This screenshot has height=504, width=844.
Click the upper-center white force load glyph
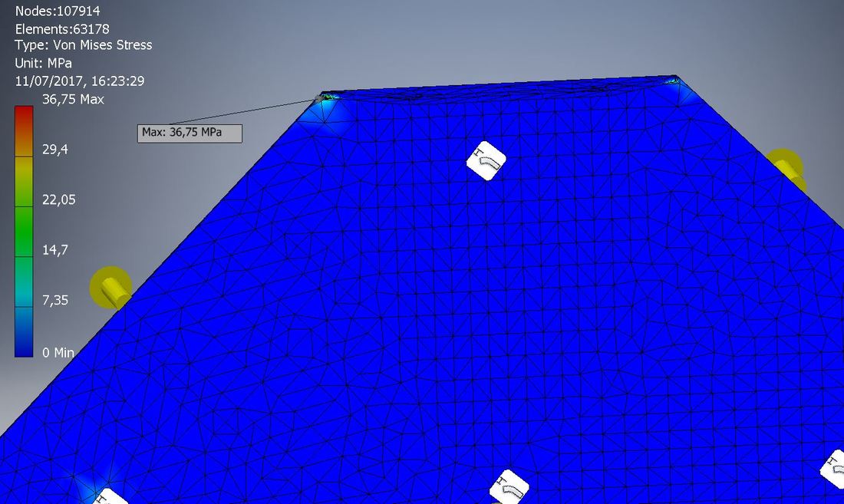pos(486,161)
